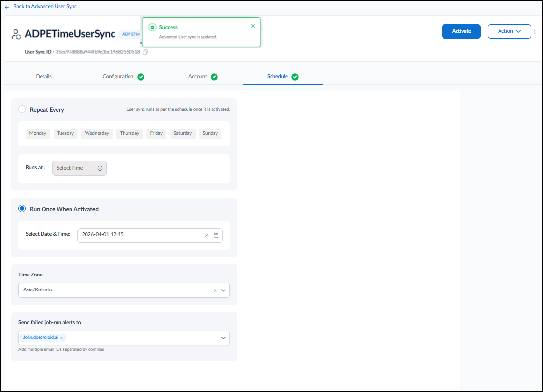
Task: Click Asia/Kolkata time zone field
Action: click(124, 290)
